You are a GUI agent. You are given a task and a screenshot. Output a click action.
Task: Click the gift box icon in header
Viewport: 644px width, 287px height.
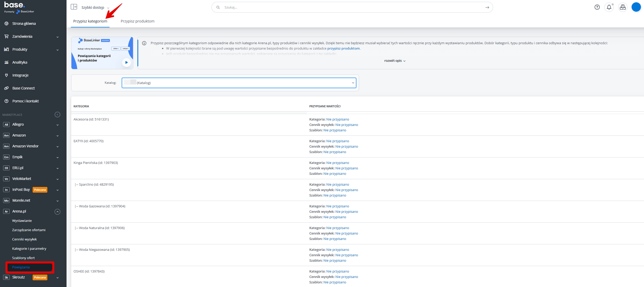tap(623, 7)
